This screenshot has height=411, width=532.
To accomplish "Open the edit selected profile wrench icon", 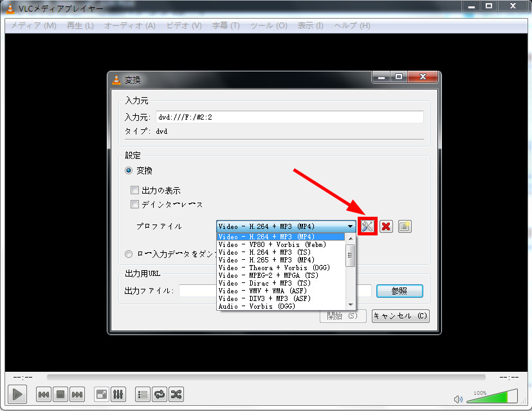I will pos(367,226).
